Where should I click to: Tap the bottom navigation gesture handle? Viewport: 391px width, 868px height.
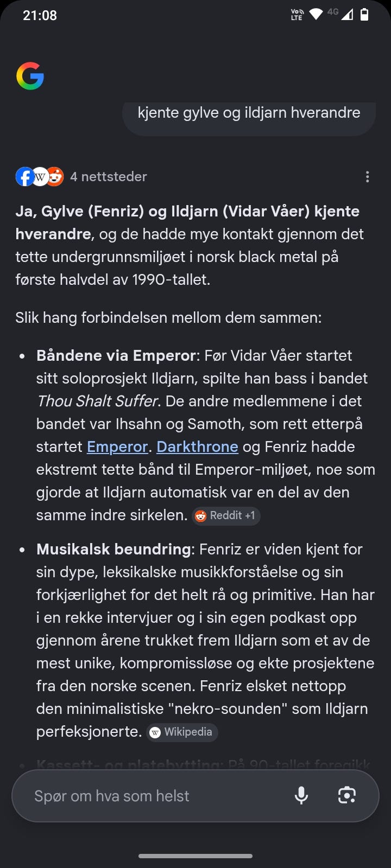click(x=195, y=856)
